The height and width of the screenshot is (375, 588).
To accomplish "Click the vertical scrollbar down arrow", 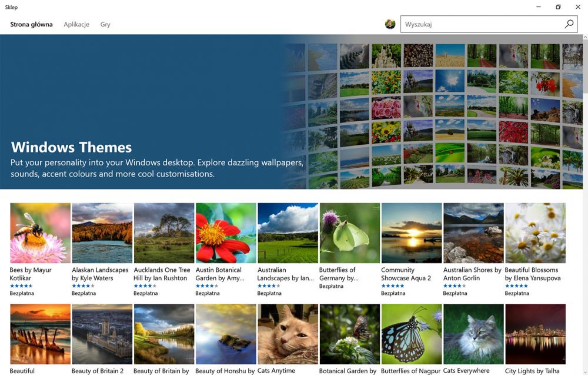I will [585, 373].
